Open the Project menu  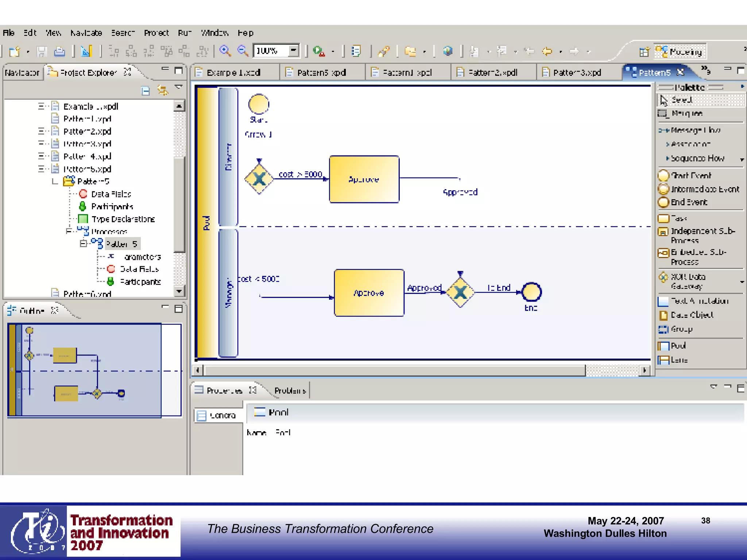click(x=156, y=33)
